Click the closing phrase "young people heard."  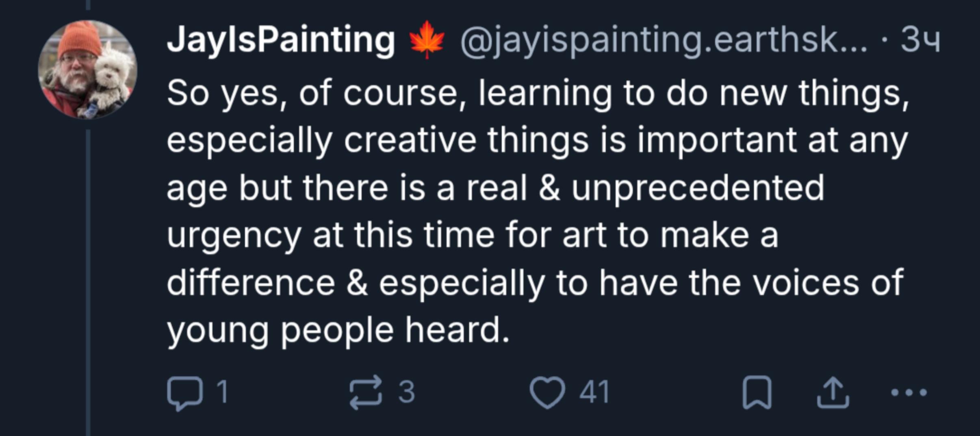[338, 329]
